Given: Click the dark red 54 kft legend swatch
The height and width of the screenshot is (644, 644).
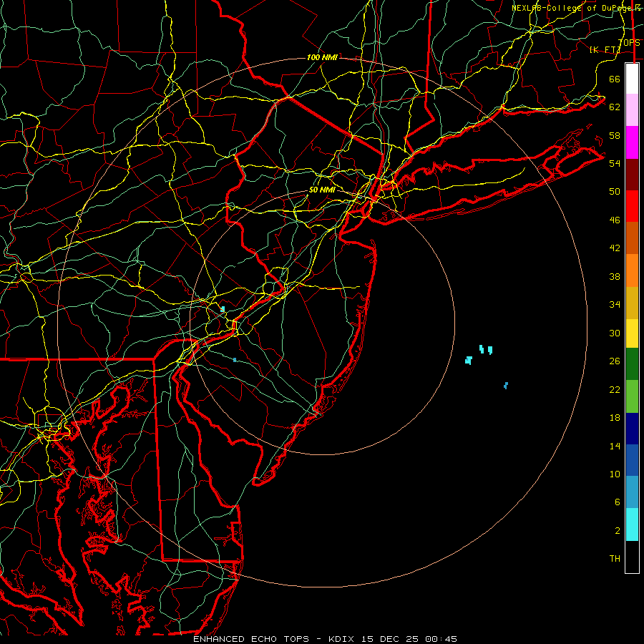Looking at the screenshot, I should pyautogui.click(x=632, y=174).
